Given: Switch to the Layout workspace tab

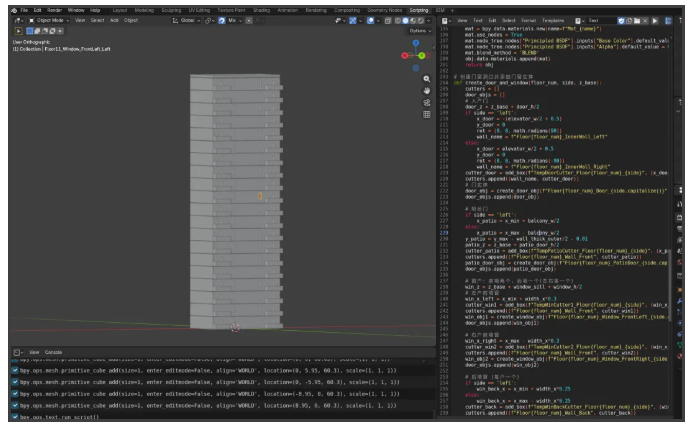Looking at the screenshot, I should 120,10.
